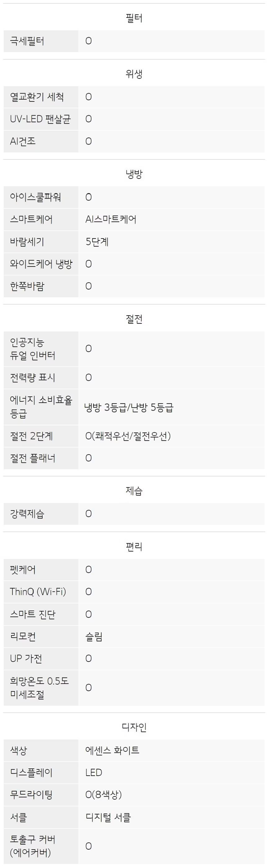The height and width of the screenshot is (868, 267).
Task: Click the 강력제습 row label
Action: tap(27, 514)
